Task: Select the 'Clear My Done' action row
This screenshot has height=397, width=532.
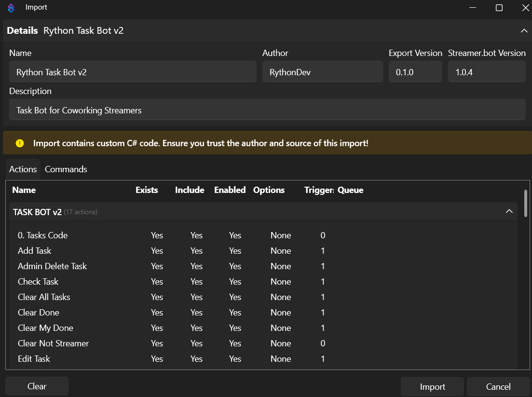Action: pyautogui.click(x=263, y=328)
